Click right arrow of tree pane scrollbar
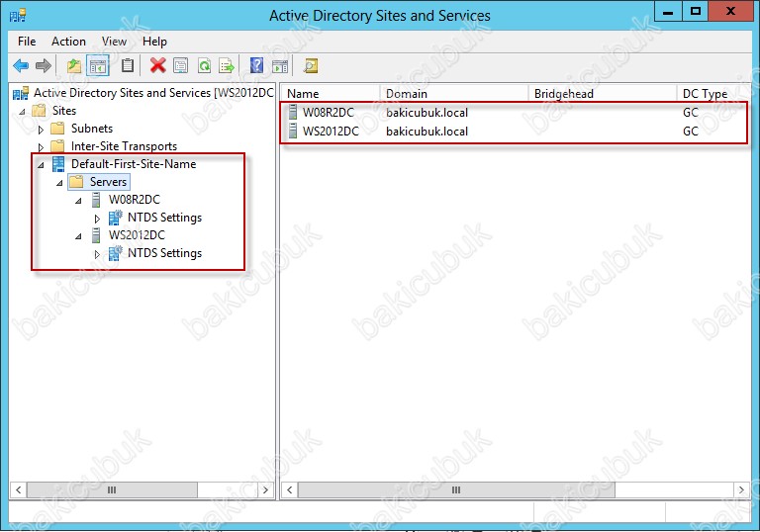 pos(265,489)
